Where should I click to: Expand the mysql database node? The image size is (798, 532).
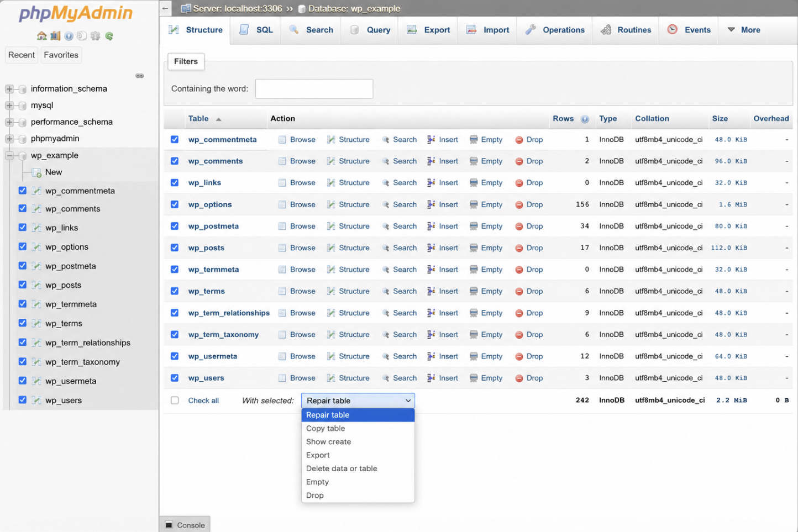[x=9, y=106]
